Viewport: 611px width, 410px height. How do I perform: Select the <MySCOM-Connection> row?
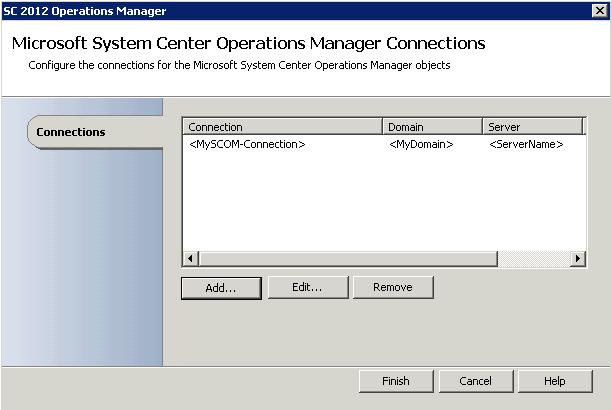click(384, 145)
